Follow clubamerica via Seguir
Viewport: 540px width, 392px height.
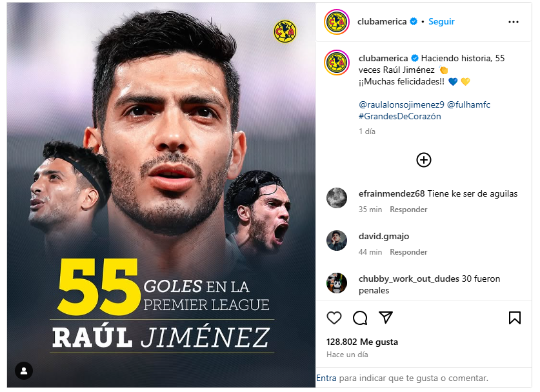click(x=441, y=22)
